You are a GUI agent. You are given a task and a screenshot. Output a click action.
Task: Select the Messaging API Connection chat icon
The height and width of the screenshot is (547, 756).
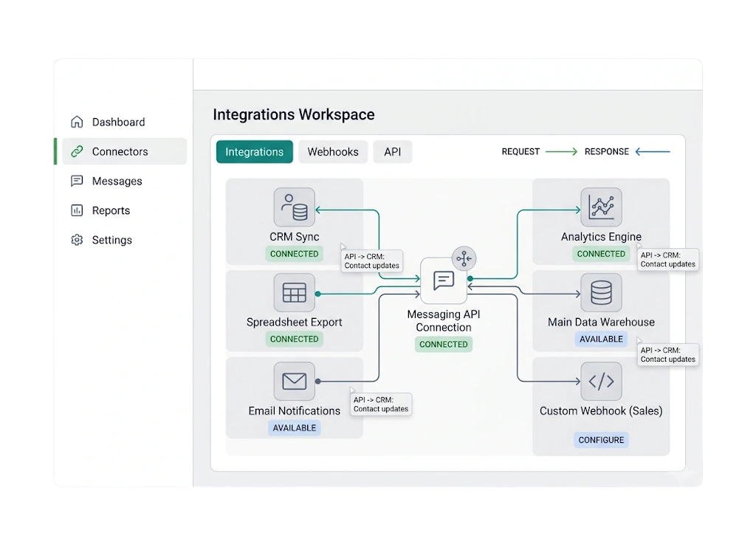[x=444, y=281]
